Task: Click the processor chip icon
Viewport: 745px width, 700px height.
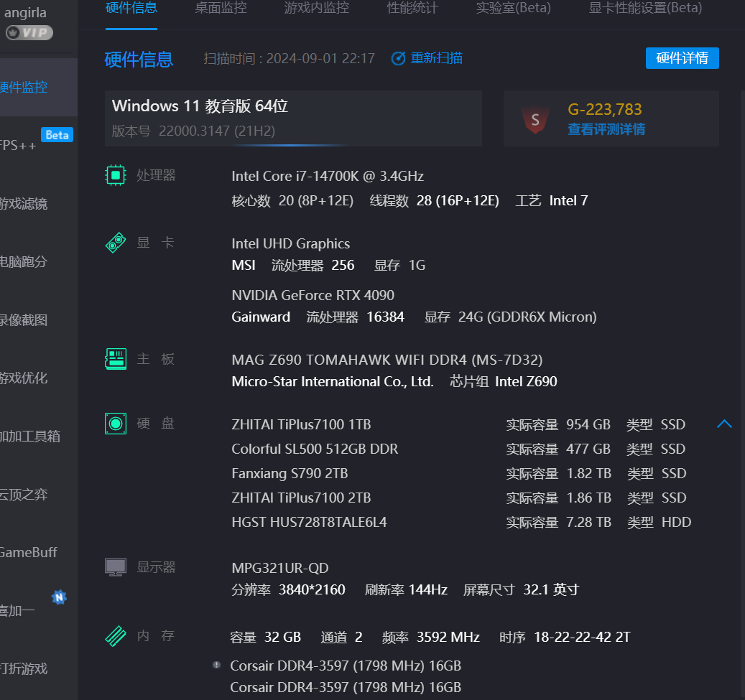Action: pos(116,175)
